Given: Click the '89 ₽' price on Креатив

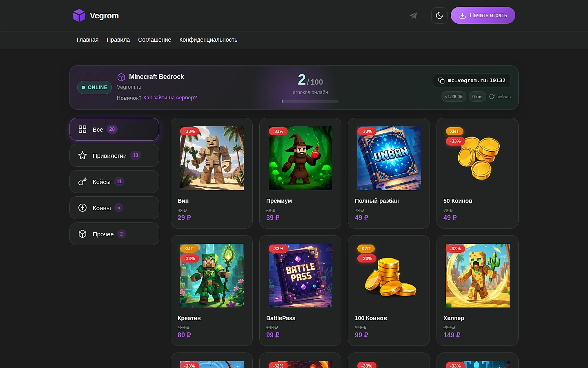Looking at the screenshot, I should (184, 335).
